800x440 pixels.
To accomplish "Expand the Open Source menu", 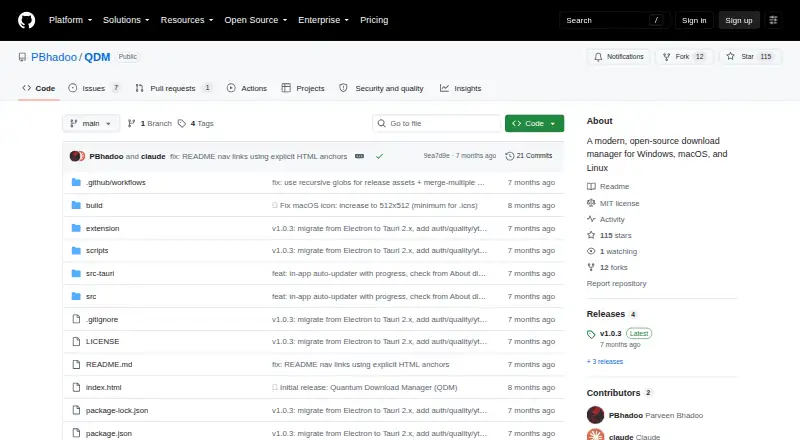I will (x=256, y=20).
